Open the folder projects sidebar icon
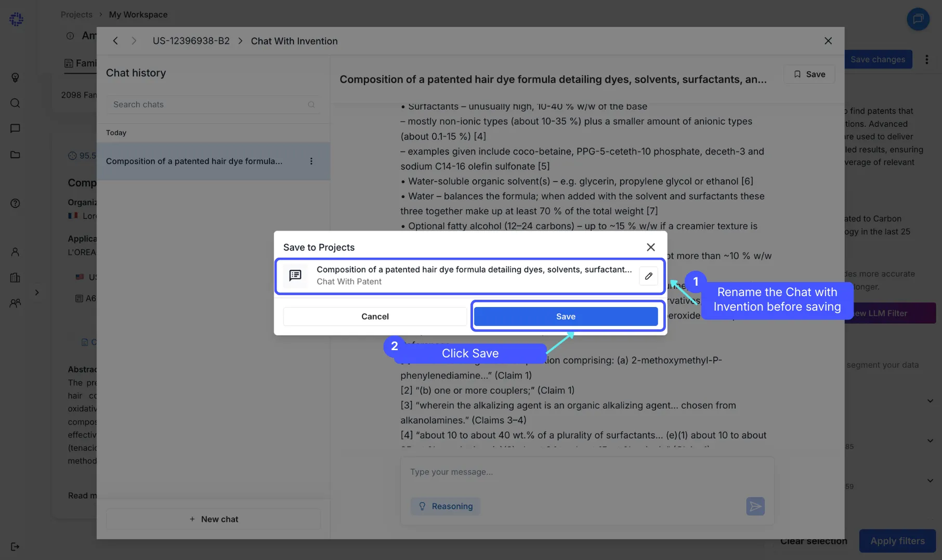The width and height of the screenshot is (942, 560). [15, 154]
